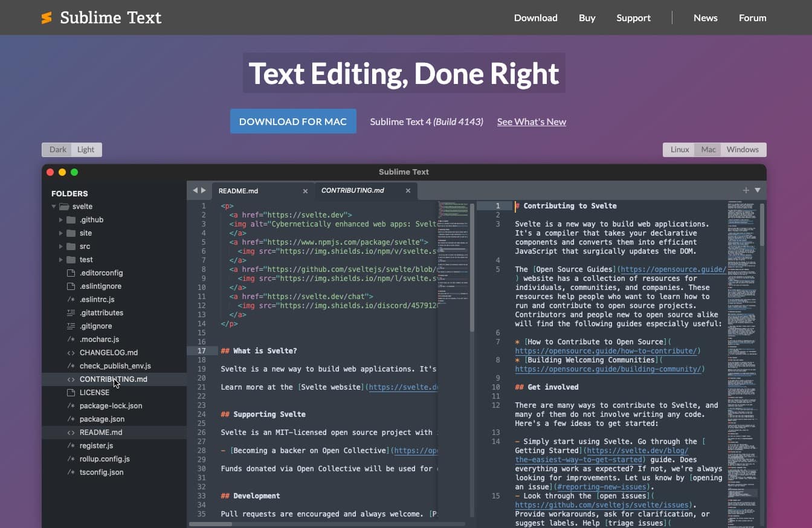Select the code icon beside CHANGELOG.md
The height and width of the screenshot is (528, 812).
tap(71, 352)
